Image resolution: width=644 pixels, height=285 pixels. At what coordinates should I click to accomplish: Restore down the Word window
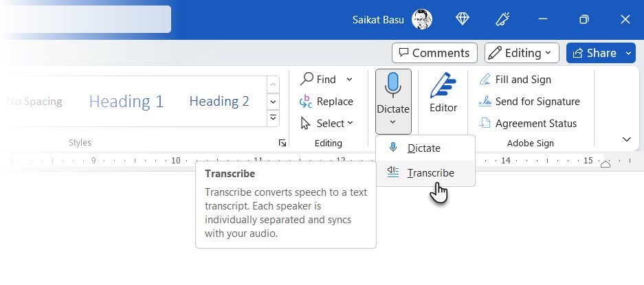coord(584,19)
